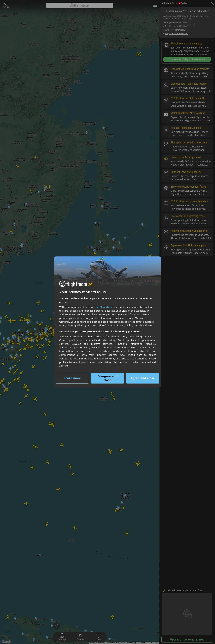Click the "Discover top flight tracking hotspots" title
Image resolution: width=215 pixels, height=644 pixels.
click(x=190, y=69)
